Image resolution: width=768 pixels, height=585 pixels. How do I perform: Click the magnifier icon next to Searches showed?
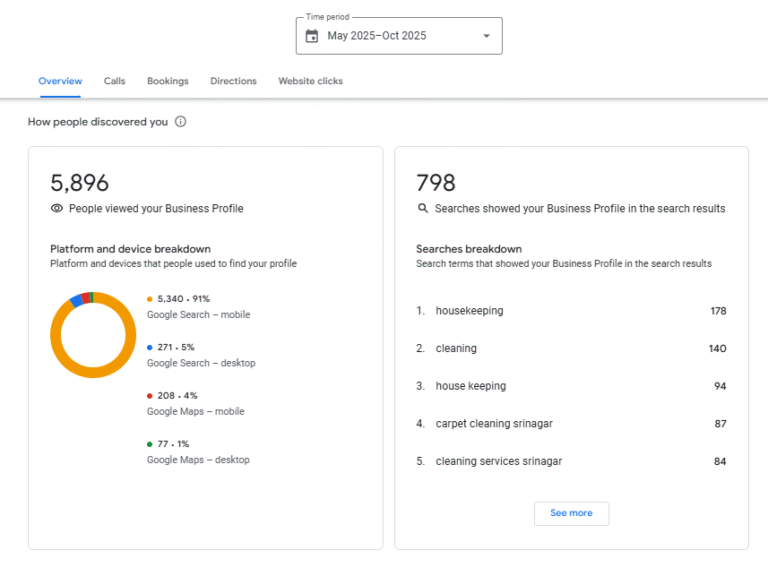(x=423, y=209)
